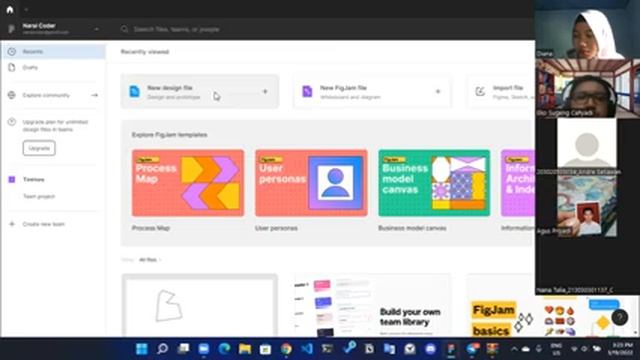Open the Build your own team library file
The width and height of the screenshot is (640, 360).
coord(372,305)
